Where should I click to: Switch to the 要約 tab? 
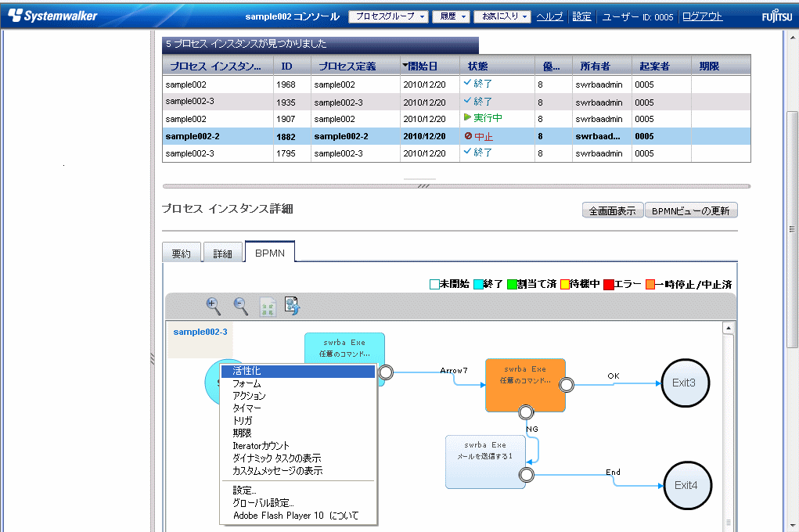(182, 253)
